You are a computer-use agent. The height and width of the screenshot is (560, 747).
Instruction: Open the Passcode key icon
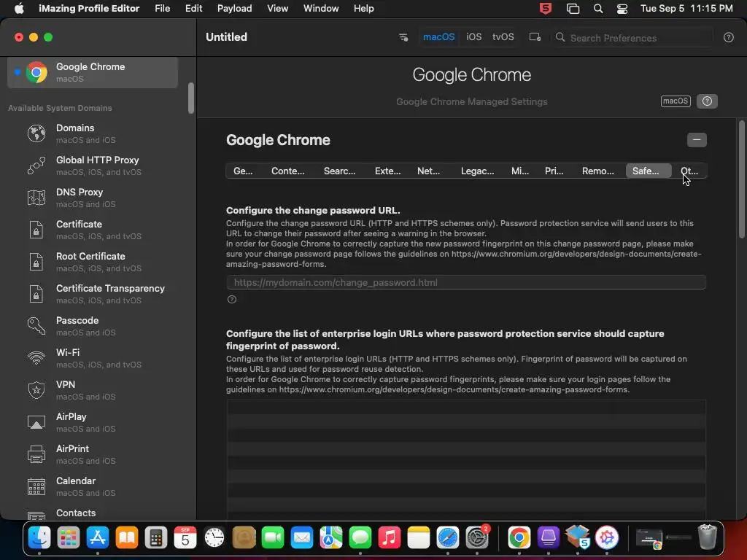click(x=36, y=326)
